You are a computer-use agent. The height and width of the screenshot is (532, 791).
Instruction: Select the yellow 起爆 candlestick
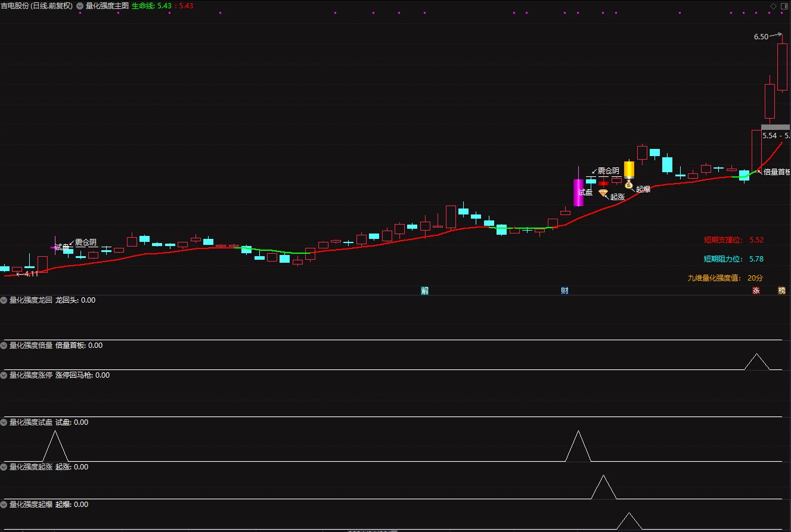click(629, 169)
